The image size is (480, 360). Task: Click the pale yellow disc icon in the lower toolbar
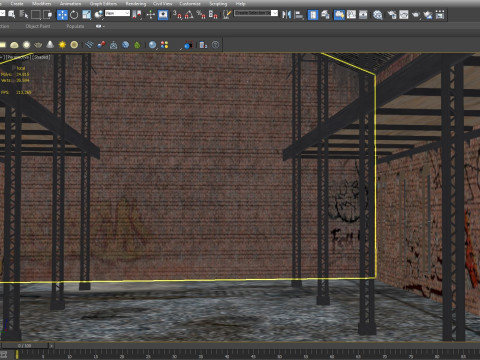pos(74,45)
